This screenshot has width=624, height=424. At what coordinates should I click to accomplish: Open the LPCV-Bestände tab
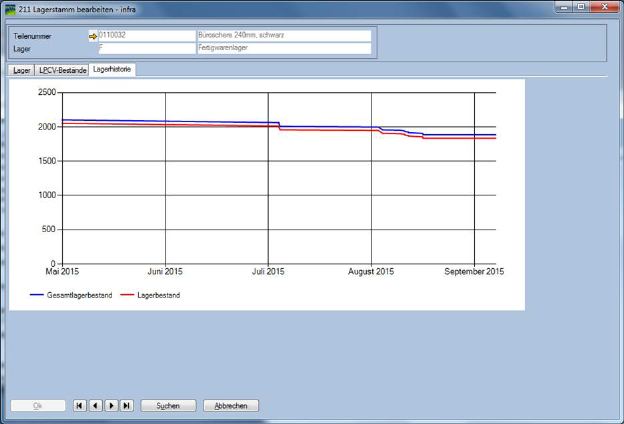[62, 71]
